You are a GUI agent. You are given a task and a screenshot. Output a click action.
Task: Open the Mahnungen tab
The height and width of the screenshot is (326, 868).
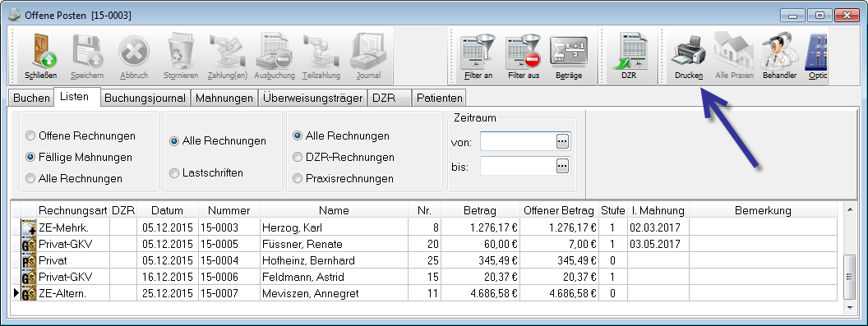click(x=224, y=98)
